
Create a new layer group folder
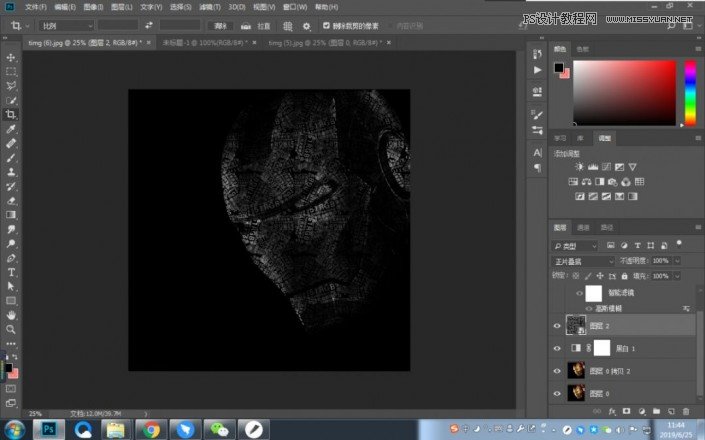click(x=656, y=411)
